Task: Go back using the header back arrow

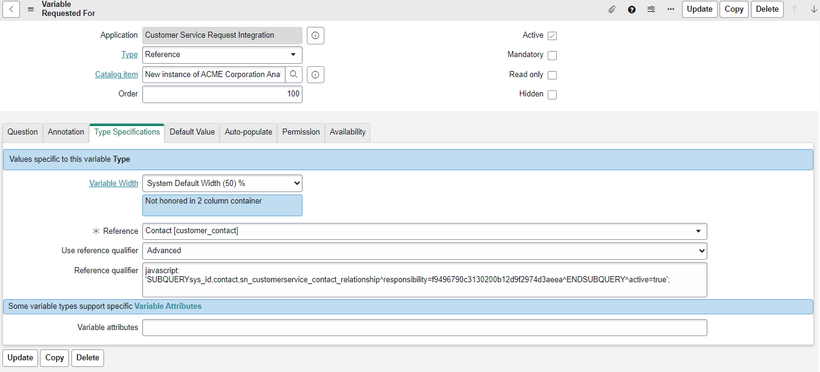Action: 12,9
